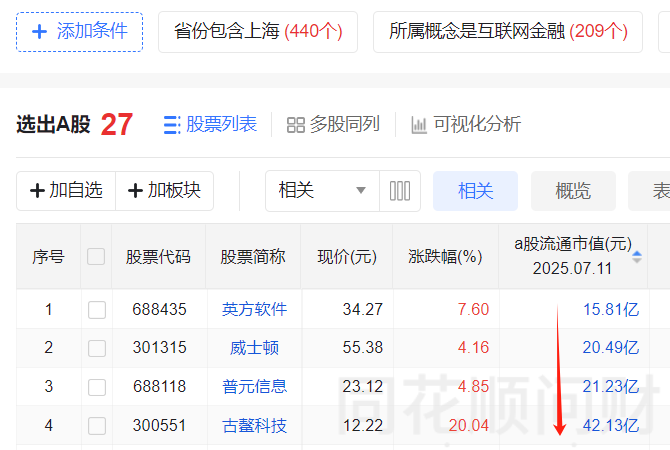The width and height of the screenshot is (670, 450).
Task: Check the box for row 300551
Action: tap(97, 426)
